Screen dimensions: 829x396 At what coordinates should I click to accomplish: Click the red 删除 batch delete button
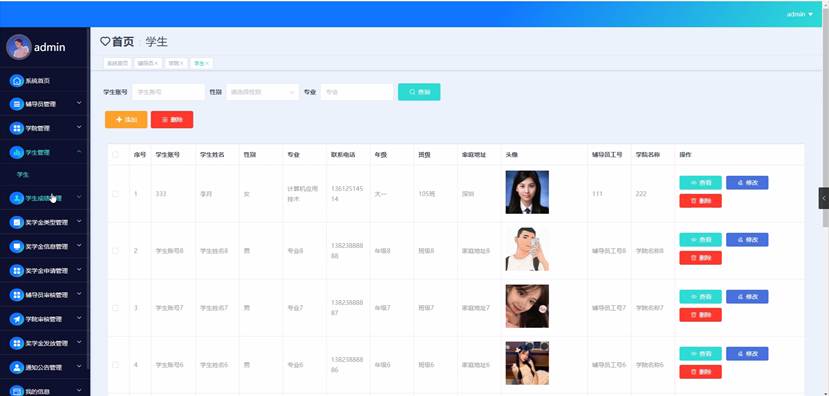(x=172, y=119)
